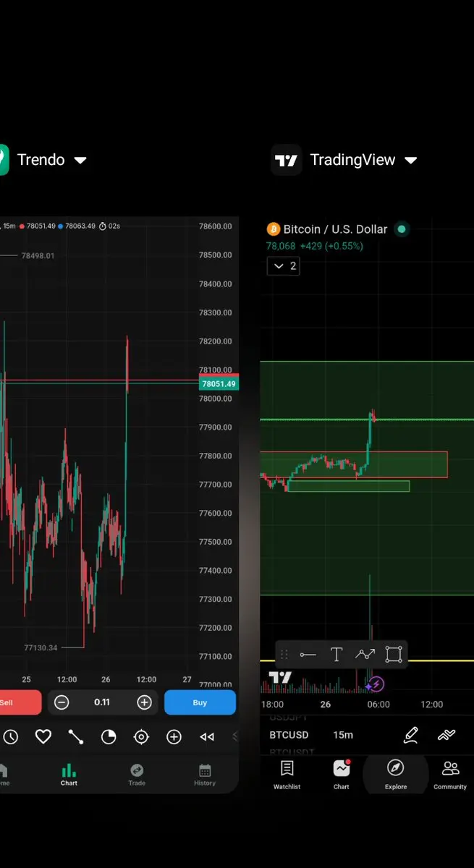Decrease lot size with minus button
Screen dimensions: 474x868
pos(62,702)
